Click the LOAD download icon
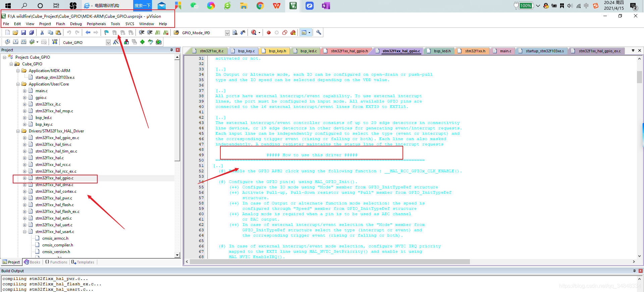644x292 pixels. pos(55,42)
